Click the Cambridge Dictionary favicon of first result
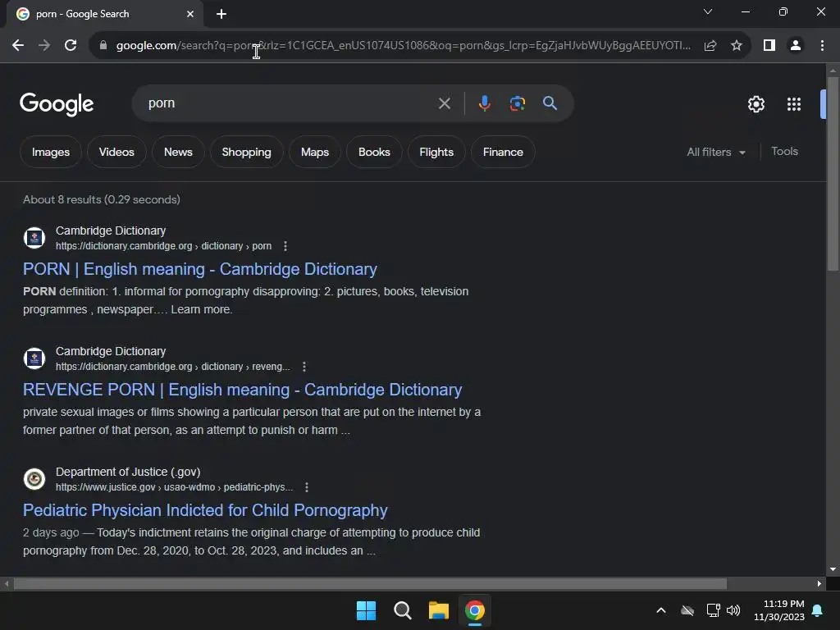This screenshot has height=630, width=840. [34, 238]
